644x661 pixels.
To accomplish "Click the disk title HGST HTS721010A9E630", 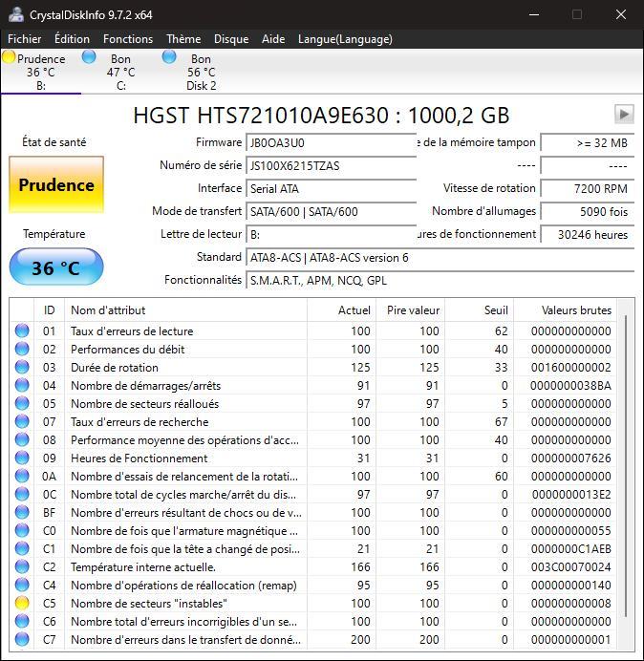I will click(x=261, y=115).
